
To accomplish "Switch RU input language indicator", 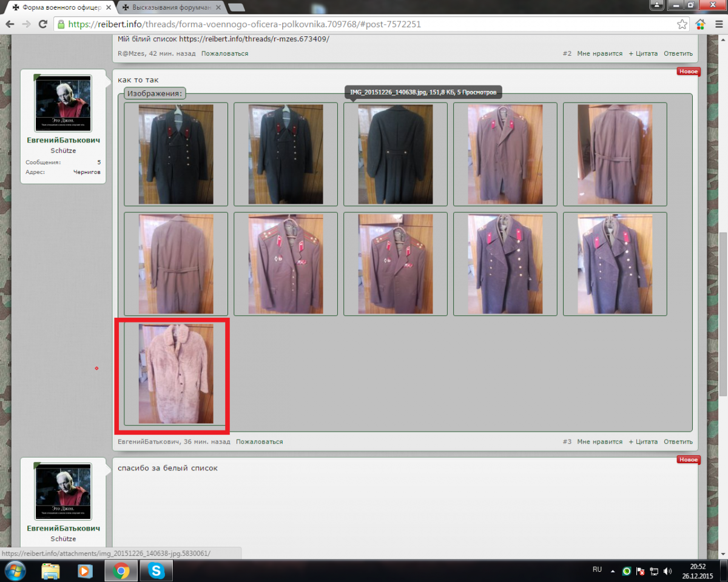I will [x=597, y=570].
